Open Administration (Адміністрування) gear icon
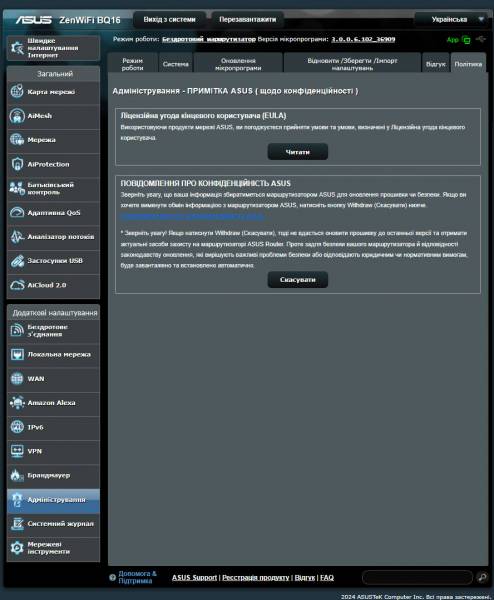The height and width of the screenshot is (600, 494). pos(17,500)
